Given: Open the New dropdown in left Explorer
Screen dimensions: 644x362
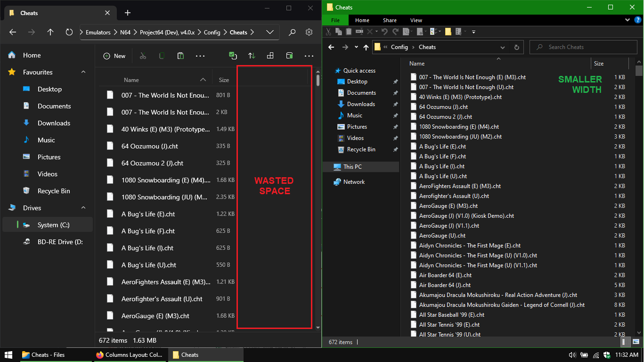Looking at the screenshot, I should 114,55.
